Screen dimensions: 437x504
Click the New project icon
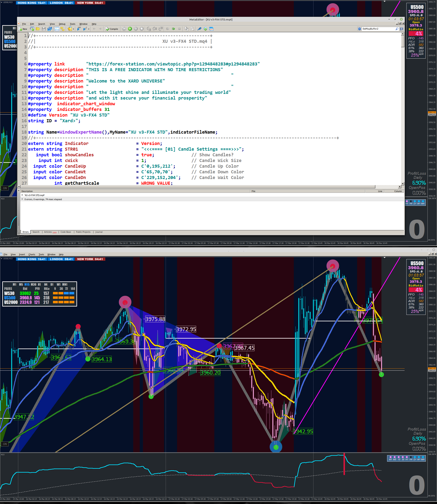click(x=32, y=29)
